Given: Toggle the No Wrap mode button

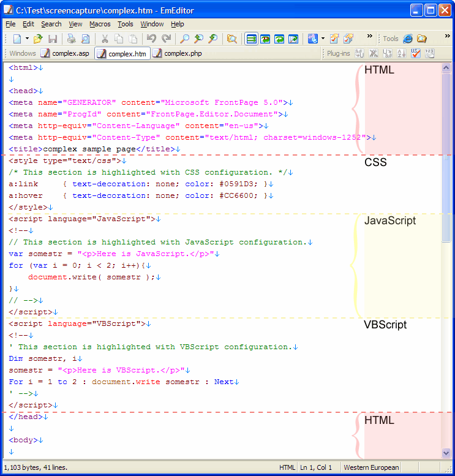Looking at the screenshot, I should [251, 39].
